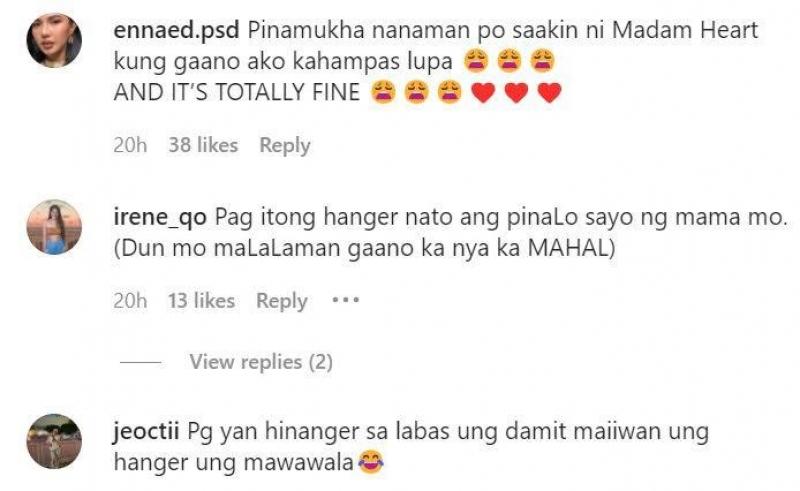View the 38 likes list
The height and width of the screenshot is (491, 800).
click(203, 145)
